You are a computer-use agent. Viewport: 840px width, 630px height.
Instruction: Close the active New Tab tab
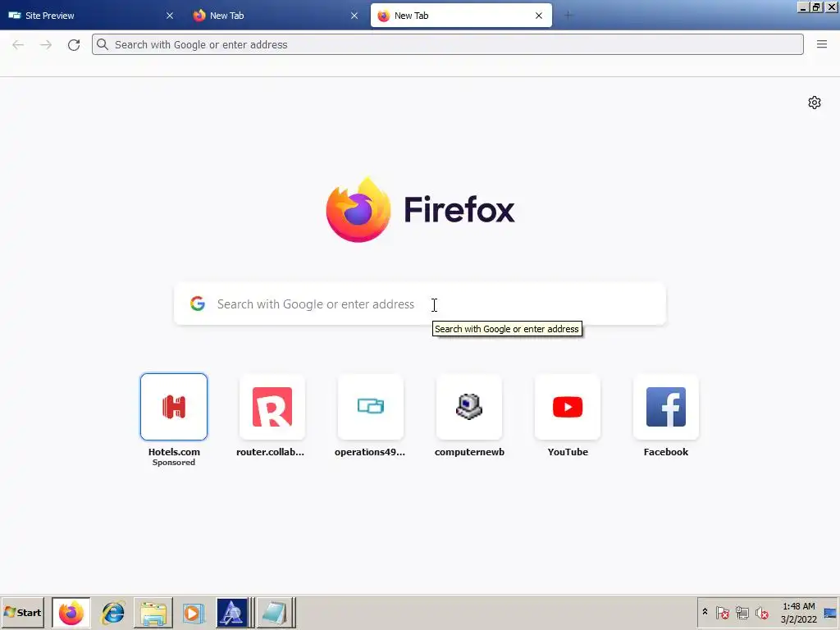point(539,16)
